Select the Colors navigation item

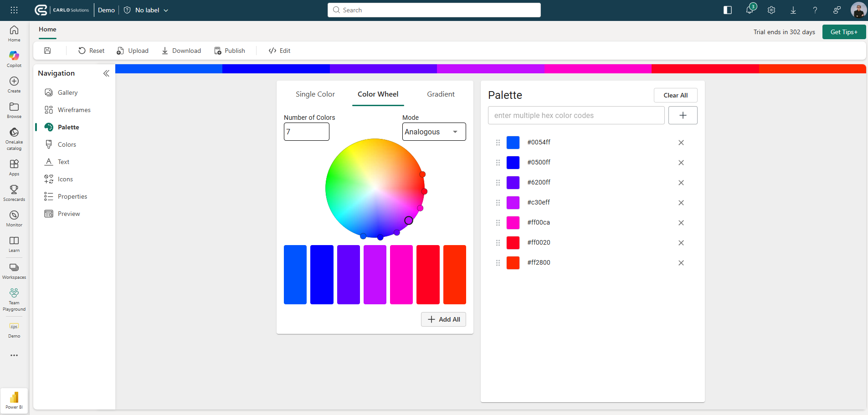67,144
